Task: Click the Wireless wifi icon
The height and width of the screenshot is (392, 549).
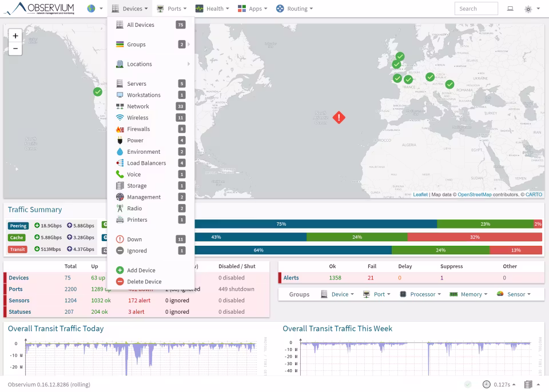Action: tap(120, 118)
